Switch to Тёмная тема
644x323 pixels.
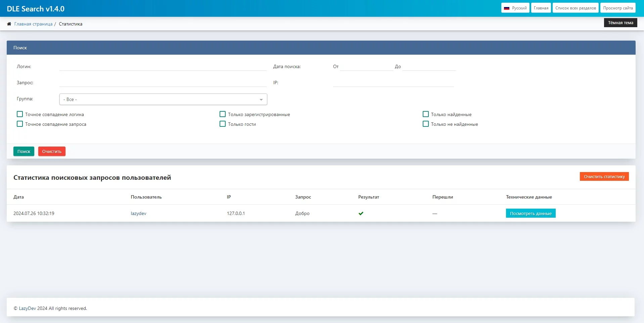click(x=620, y=23)
